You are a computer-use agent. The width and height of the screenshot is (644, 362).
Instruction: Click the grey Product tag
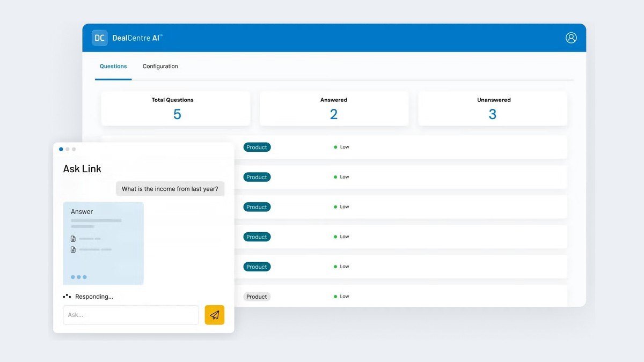[257, 297]
